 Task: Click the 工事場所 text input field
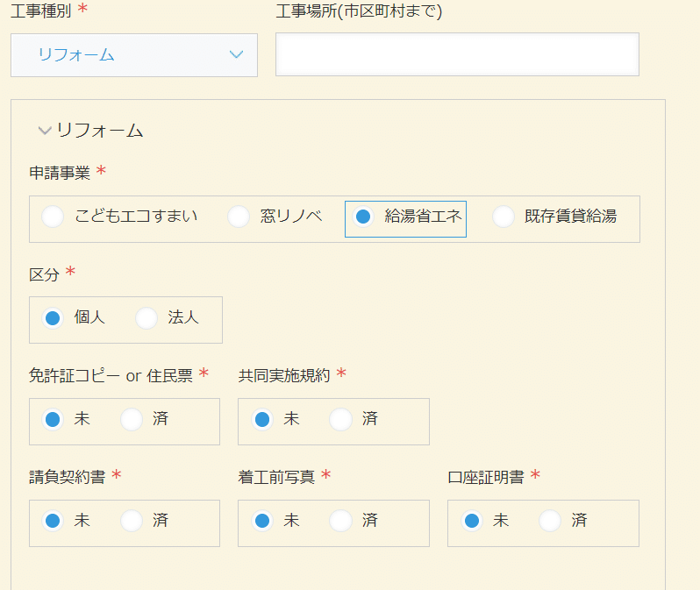[457, 54]
